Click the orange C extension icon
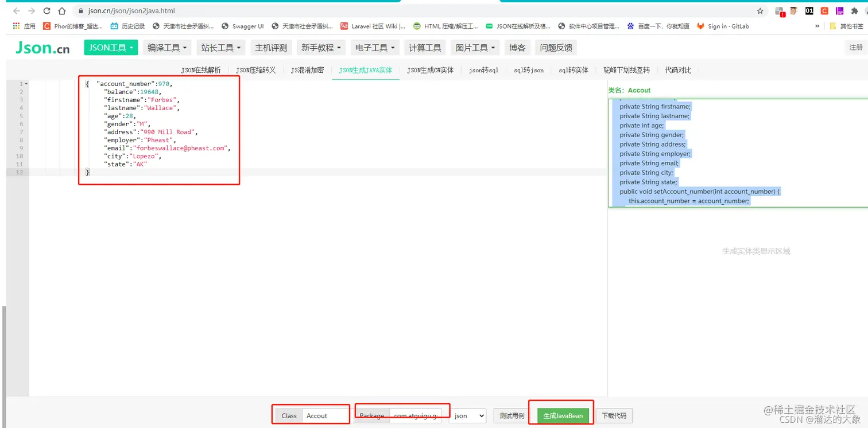This screenshot has width=868, height=428. (823, 10)
